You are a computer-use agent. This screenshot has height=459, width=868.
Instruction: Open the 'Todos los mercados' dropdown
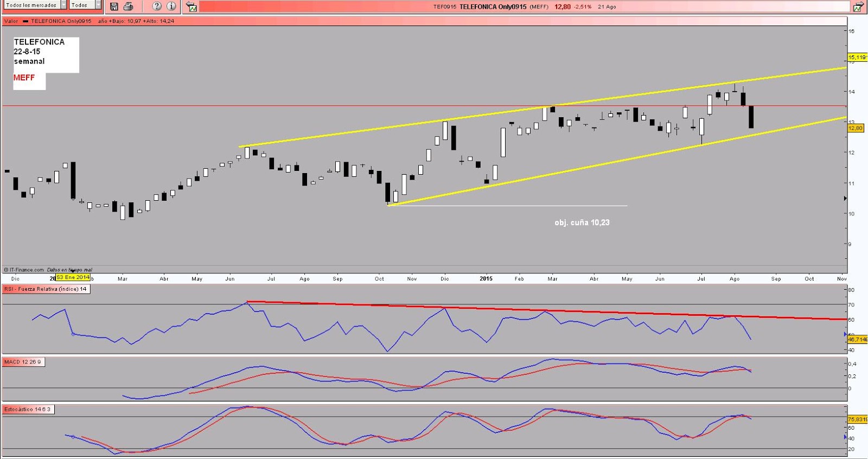click(x=36, y=5)
